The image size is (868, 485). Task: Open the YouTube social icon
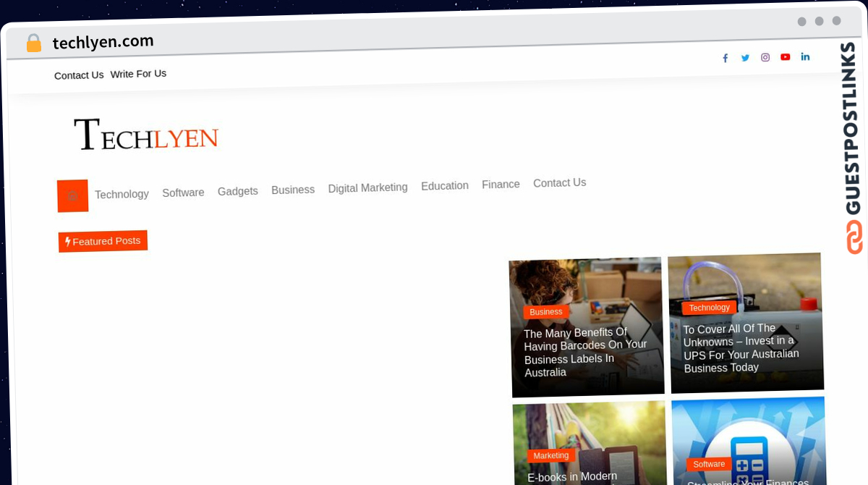(x=786, y=57)
